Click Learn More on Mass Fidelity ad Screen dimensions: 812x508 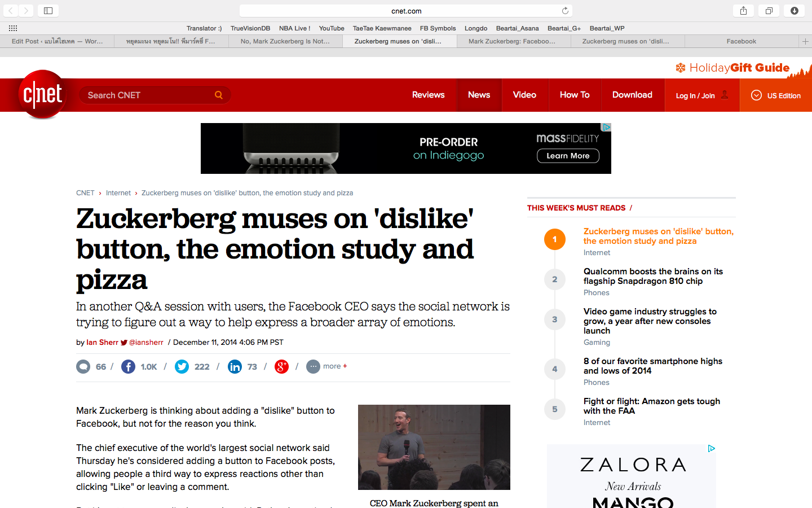(568, 156)
